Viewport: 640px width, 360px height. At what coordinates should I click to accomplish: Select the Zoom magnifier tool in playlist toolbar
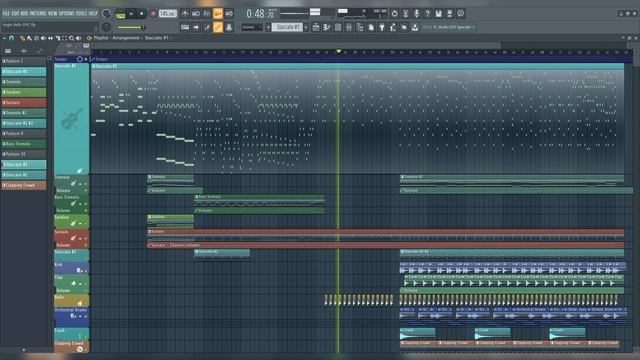click(71, 38)
